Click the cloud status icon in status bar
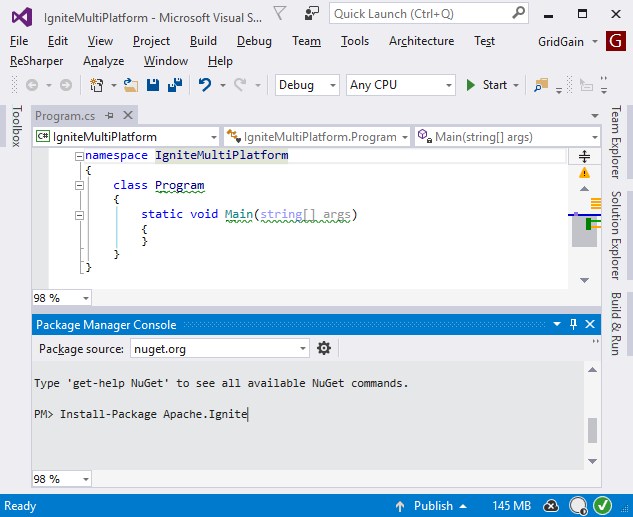 [x=551, y=506]
